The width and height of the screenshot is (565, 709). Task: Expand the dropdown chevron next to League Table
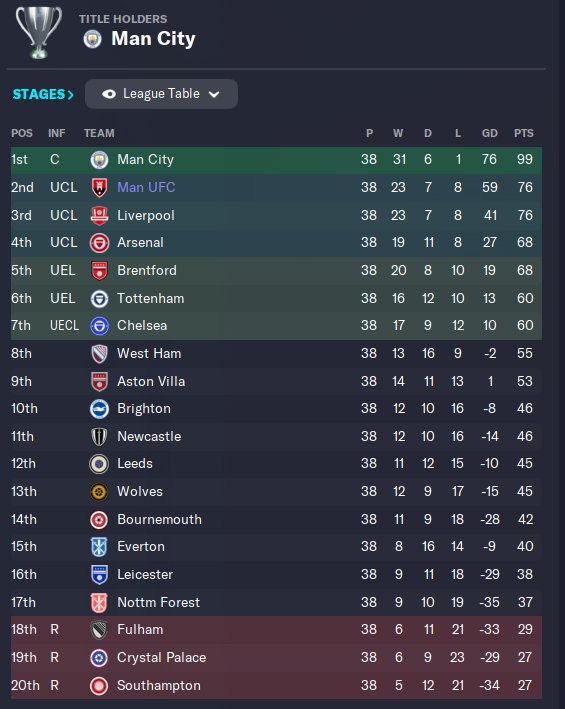214,95
